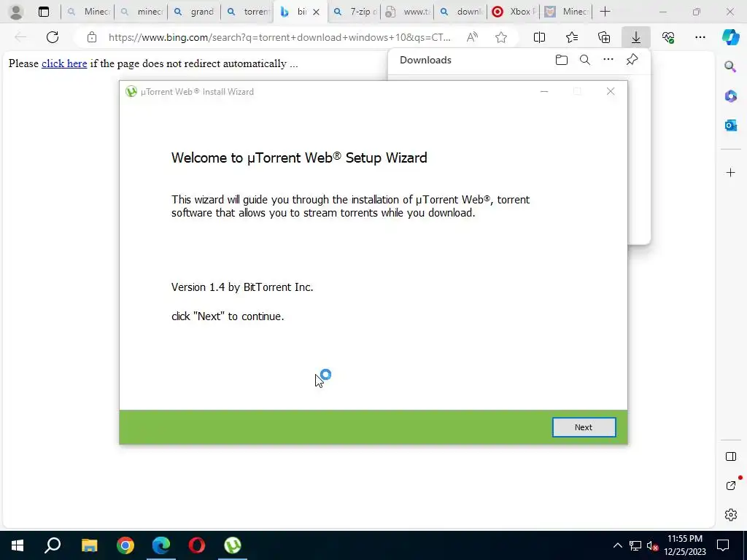
Task: Refresh the current page
Action: pos(53,37)
